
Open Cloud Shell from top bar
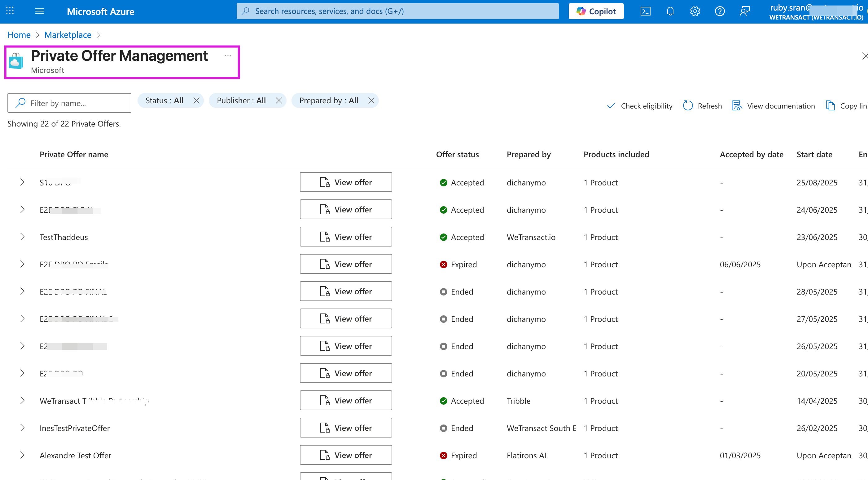pos(645,11)
